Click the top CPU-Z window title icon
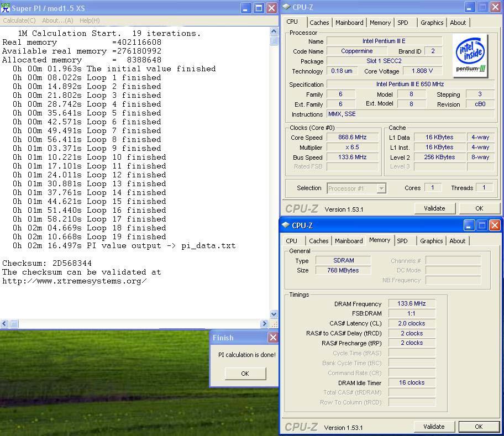 (x=286, y=7)
